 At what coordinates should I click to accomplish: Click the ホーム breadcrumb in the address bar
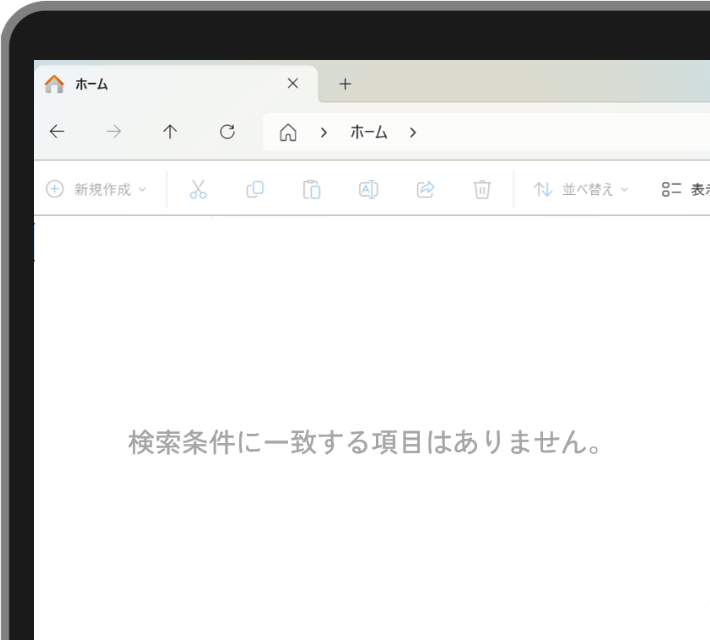(368, 132)
